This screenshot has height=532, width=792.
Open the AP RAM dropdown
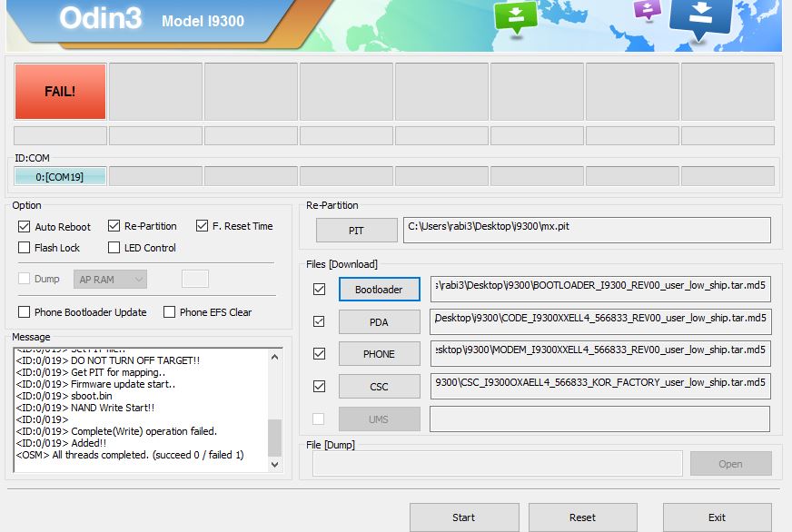110,279
